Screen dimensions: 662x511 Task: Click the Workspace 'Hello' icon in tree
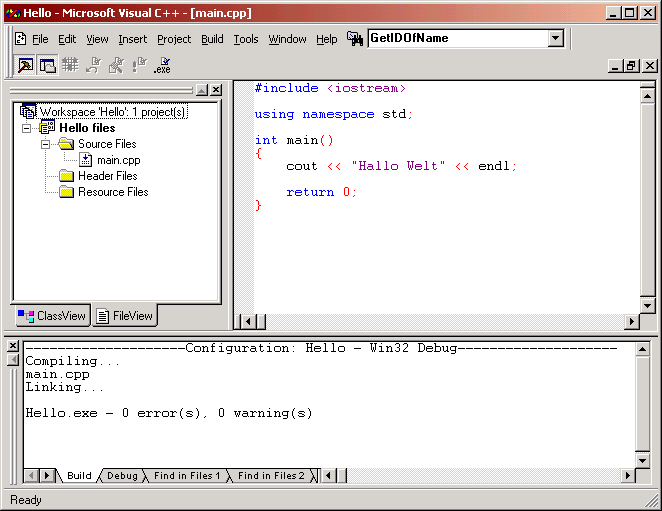click(28, 111)
